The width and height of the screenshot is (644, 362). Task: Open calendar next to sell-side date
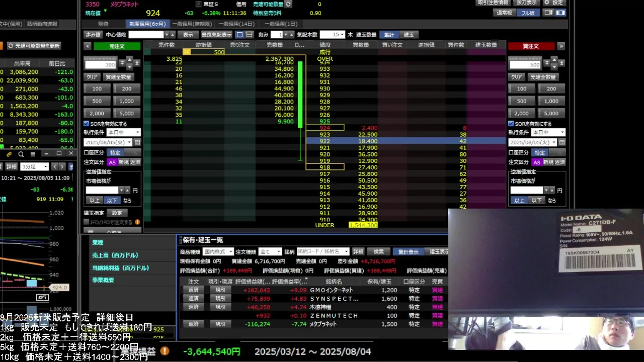pos(137,142)
